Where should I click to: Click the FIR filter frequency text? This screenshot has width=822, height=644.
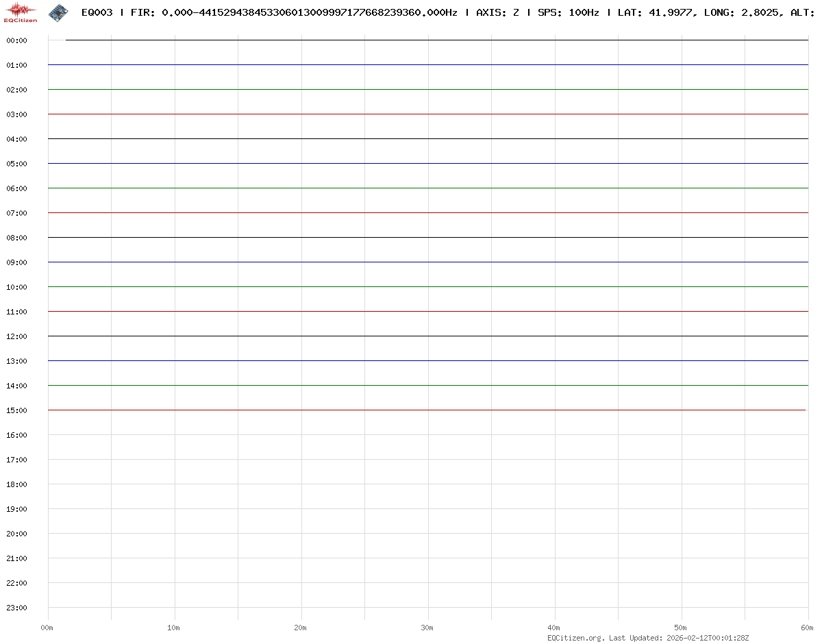(294, 12)
